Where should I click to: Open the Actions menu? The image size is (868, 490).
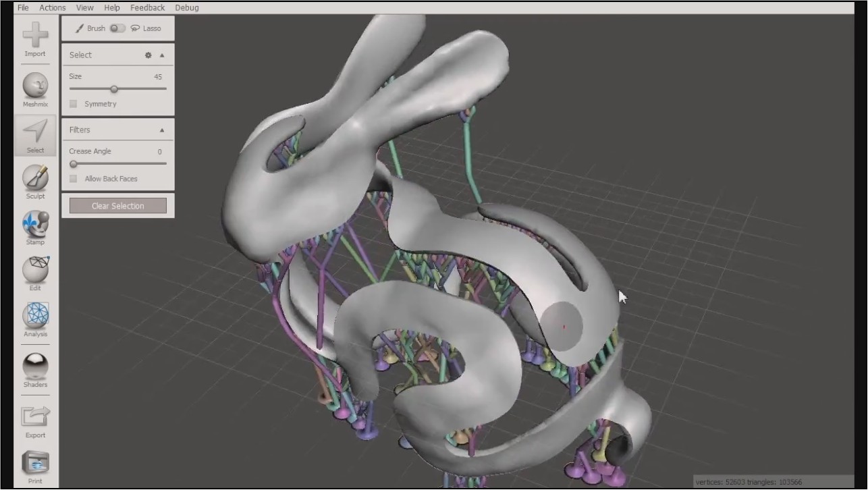tap(53, 7)
